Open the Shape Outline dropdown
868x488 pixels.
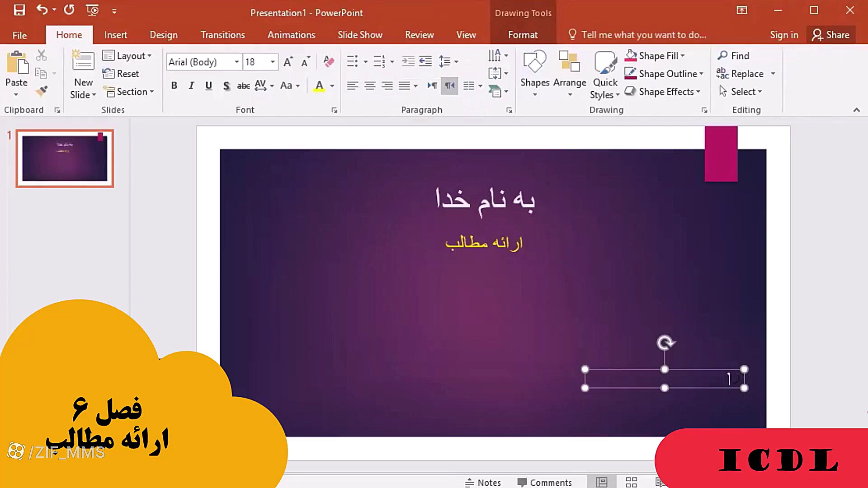[x=701, y=74]
